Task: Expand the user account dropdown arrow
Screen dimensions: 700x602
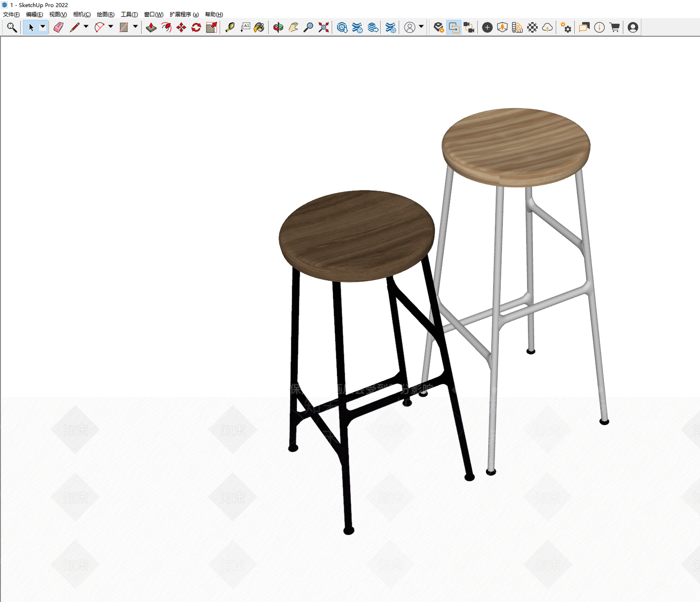Action: tap(421, 27)
